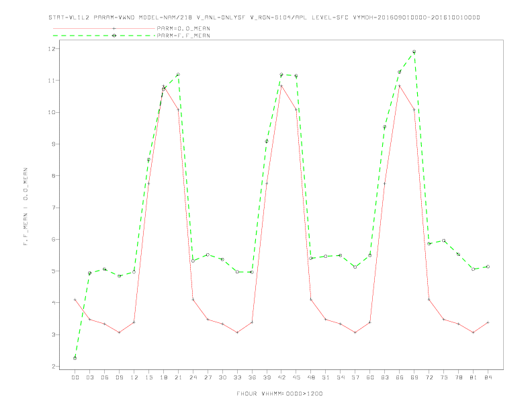The width and height of the screenshot is (532, 411).
Task: Click the green dashed line sample in legend
Action: (104, 36)
